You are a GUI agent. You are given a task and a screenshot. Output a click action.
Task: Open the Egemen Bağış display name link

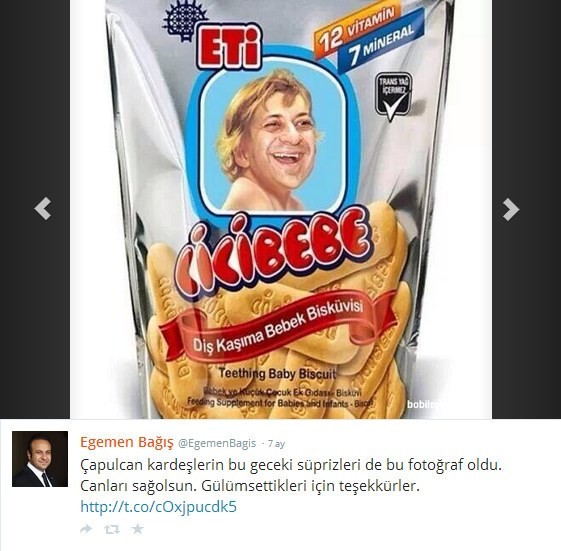(127, 443)
